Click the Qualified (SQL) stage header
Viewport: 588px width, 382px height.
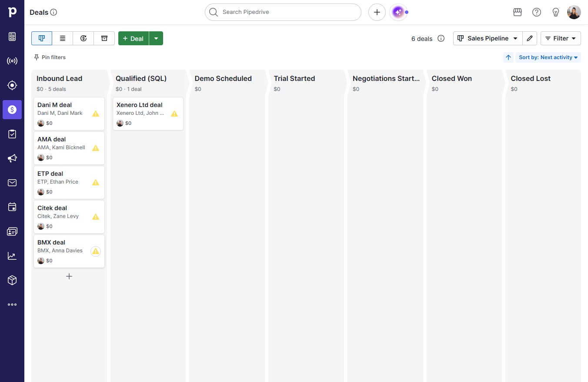click(x=141, y=79)
